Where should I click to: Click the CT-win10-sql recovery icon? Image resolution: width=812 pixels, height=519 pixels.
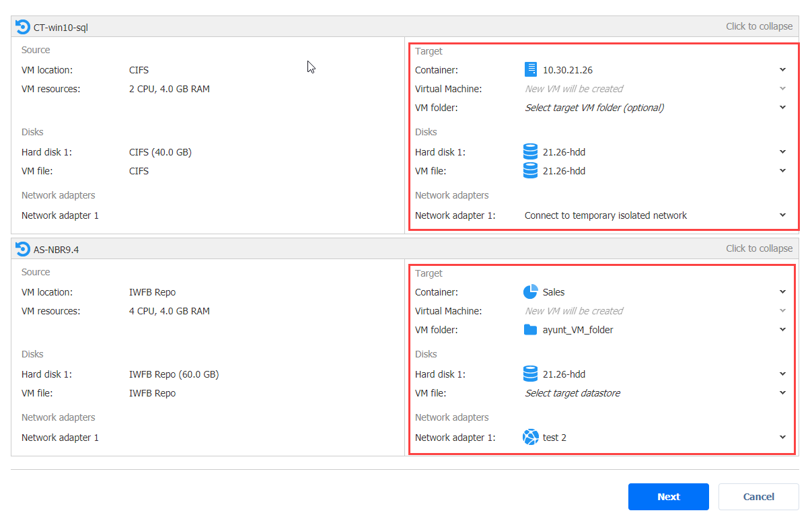pos(23,27)
